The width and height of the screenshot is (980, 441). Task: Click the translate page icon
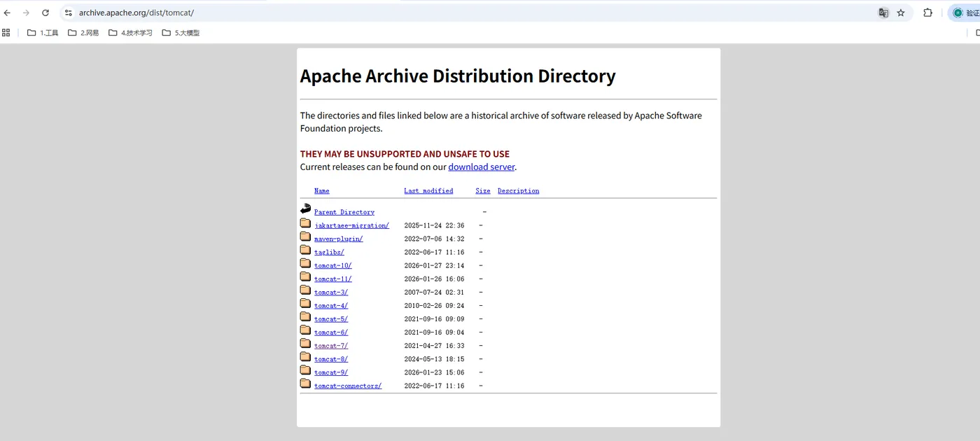click(x=883, y=13)
